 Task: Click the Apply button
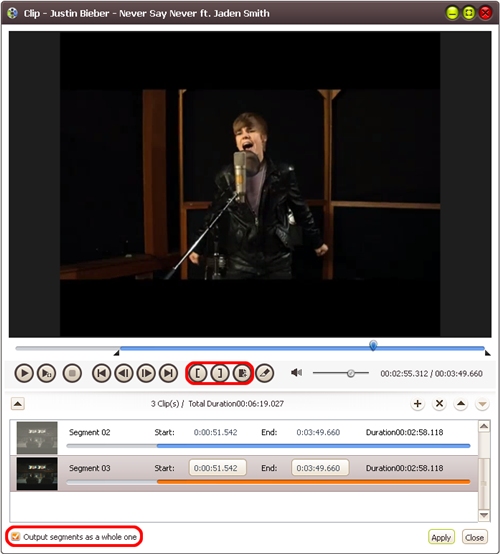(441, 537)
